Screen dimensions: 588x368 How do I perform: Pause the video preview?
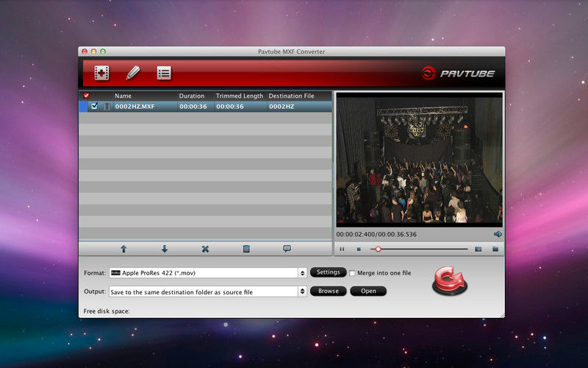pos(342,249)
